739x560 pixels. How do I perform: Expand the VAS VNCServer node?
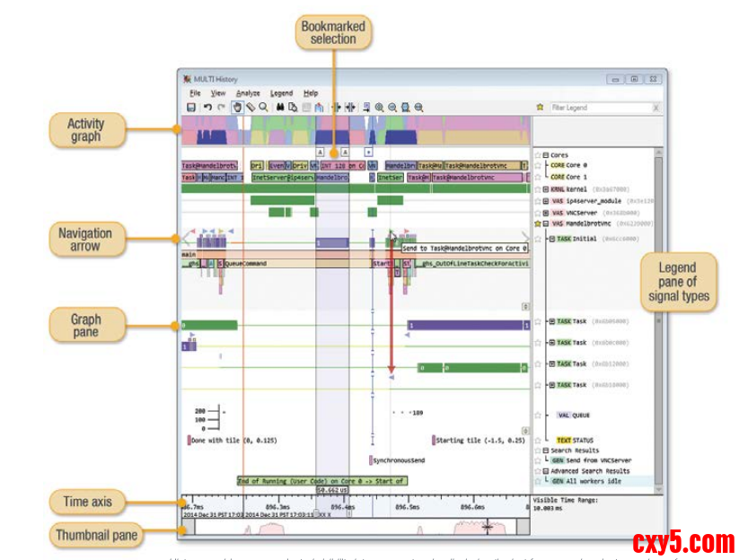pyautogui.click(x=546, y=213)
